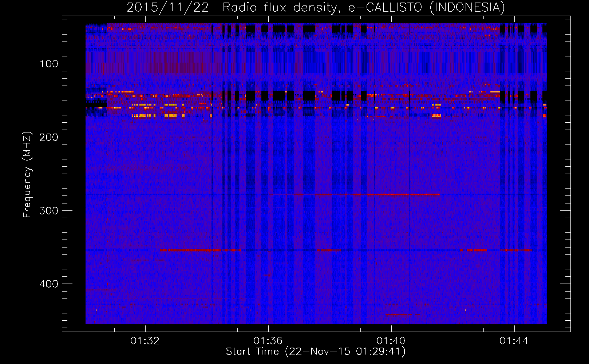Select the 200 frequency tick label

[49, 137]
